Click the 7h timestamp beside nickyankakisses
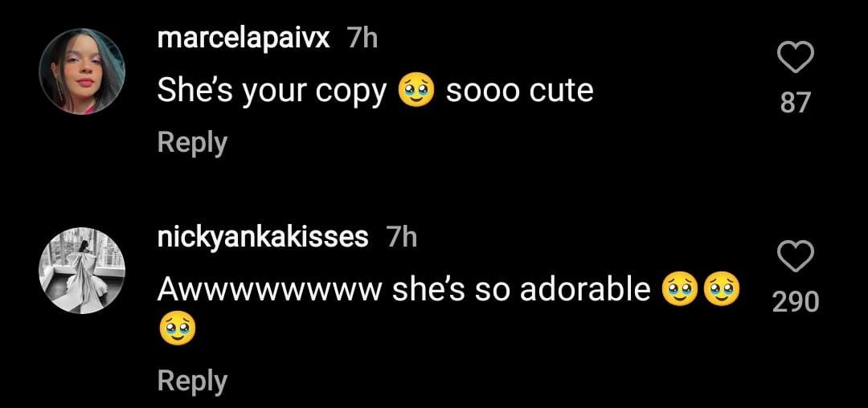This screenshot has height=408, width=868. [x=401, y=237]
